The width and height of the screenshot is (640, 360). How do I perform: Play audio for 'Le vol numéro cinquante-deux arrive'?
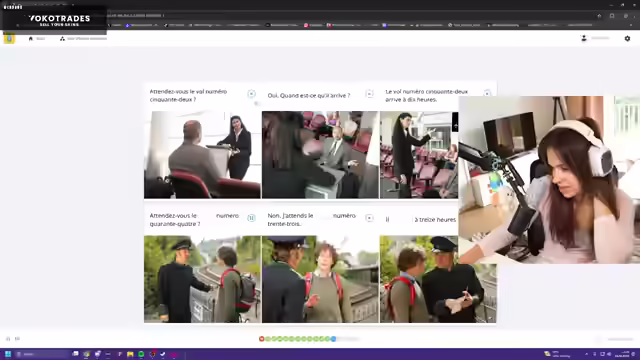click(487, 93)
